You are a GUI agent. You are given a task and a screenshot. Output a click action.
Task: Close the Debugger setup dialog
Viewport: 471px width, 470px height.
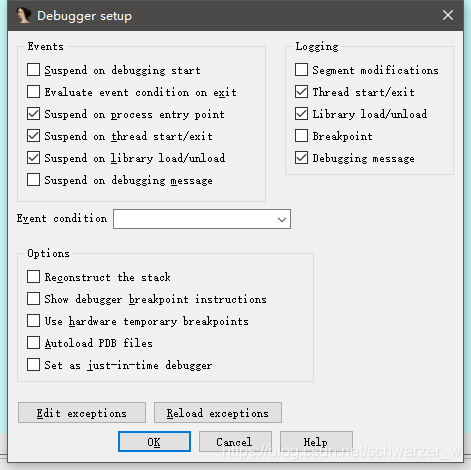[x=448, y=15]
